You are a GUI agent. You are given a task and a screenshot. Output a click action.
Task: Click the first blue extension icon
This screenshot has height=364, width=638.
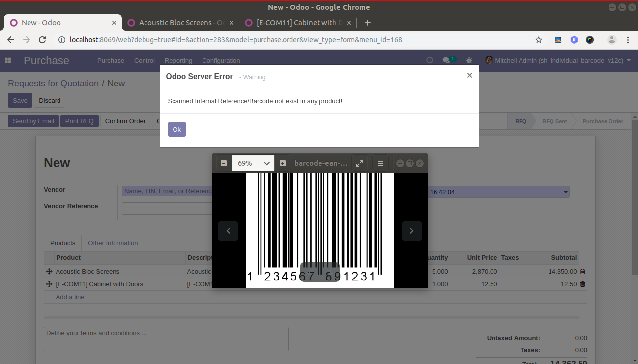[558, 40]
